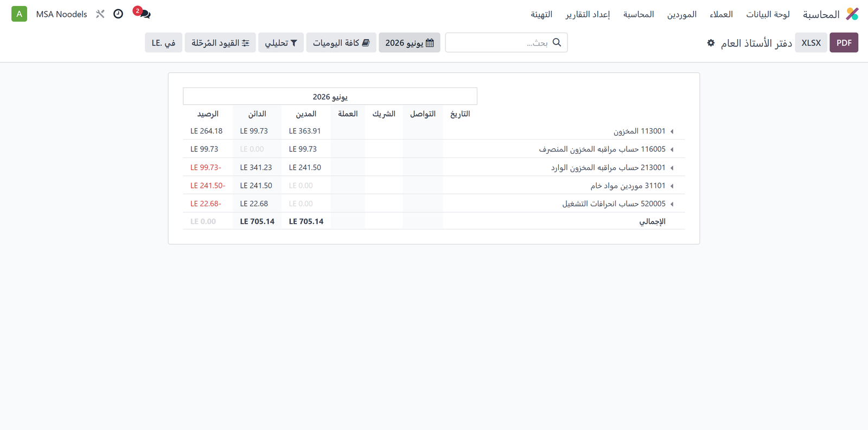
Task: Export the report as PDF
Action: point(844,43)
